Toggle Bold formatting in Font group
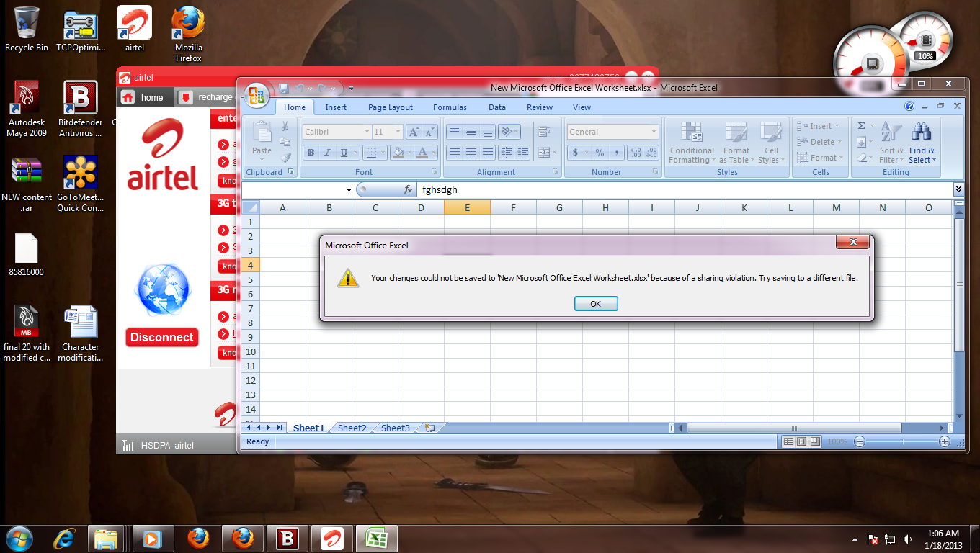 311,152
